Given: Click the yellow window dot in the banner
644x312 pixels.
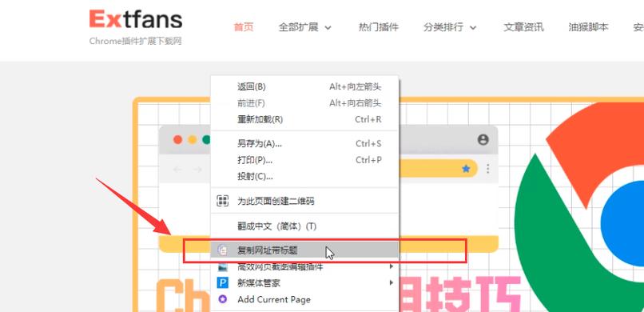Looking at the screenshot, I should (x=193, y=140).
